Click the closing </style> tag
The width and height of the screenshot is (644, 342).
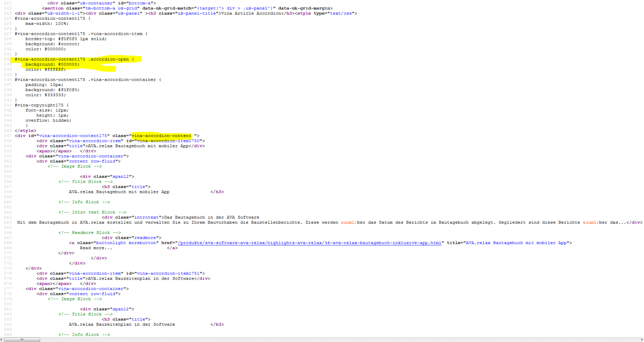pyautogui.click(x=25, y=131)
